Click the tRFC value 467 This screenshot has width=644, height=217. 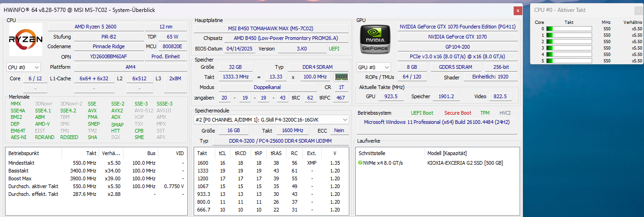341,98
